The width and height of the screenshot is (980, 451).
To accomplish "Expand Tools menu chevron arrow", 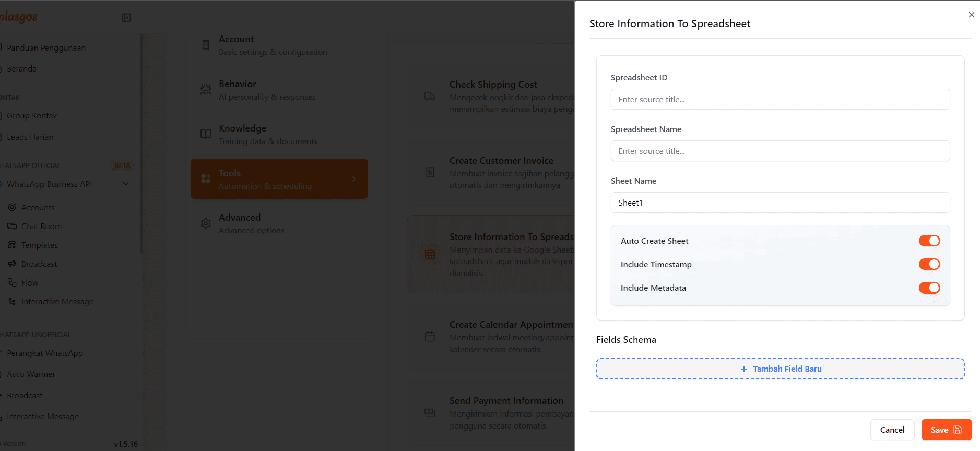I will coord(354,179).
